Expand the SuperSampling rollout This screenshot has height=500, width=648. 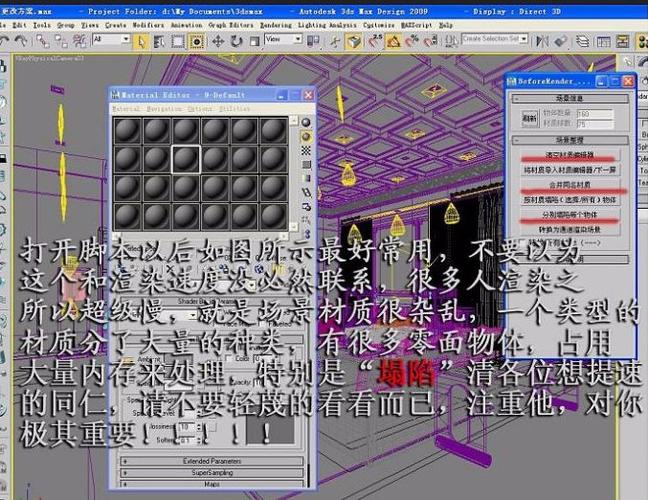click(x=212, y=472)
